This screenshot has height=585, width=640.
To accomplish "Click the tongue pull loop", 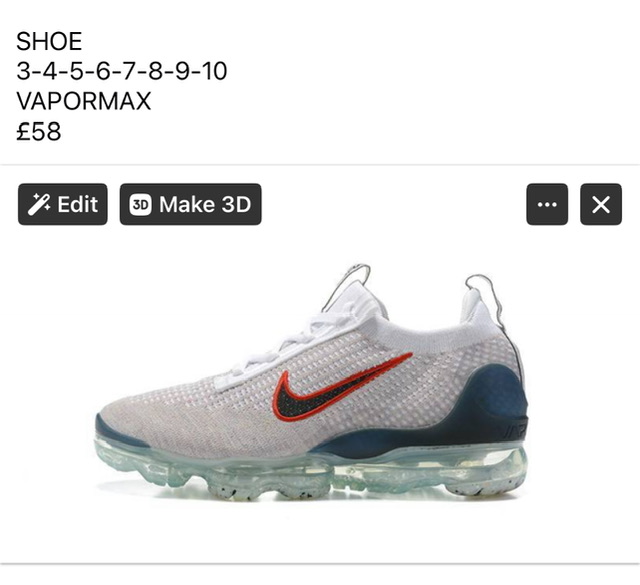I will (x=349, y=286).
